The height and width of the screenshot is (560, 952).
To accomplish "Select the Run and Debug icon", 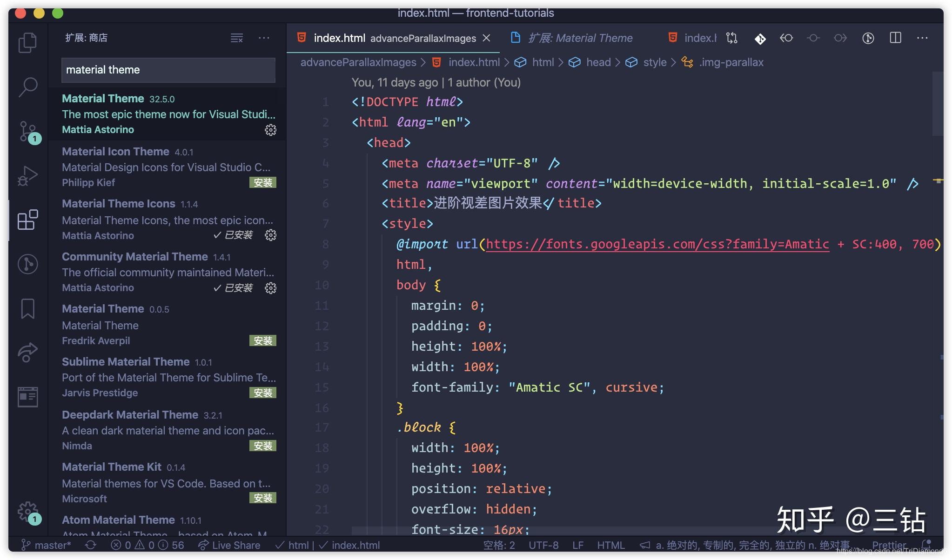I will coord(28,174).
